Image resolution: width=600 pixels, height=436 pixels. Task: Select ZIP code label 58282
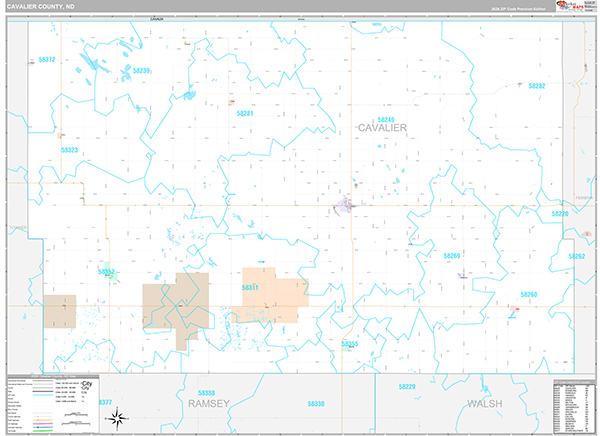(x=536, y=86)
